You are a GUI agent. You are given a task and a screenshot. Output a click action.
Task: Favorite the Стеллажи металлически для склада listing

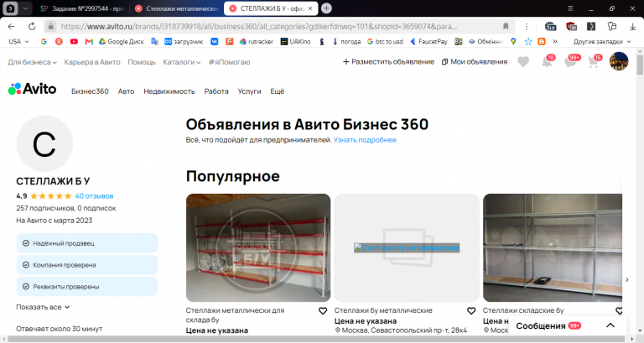[323, 311]
